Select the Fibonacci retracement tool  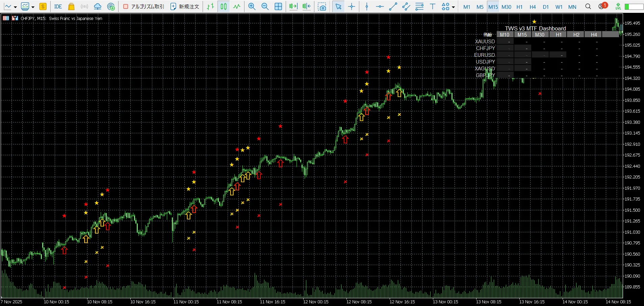pos(419,6)
